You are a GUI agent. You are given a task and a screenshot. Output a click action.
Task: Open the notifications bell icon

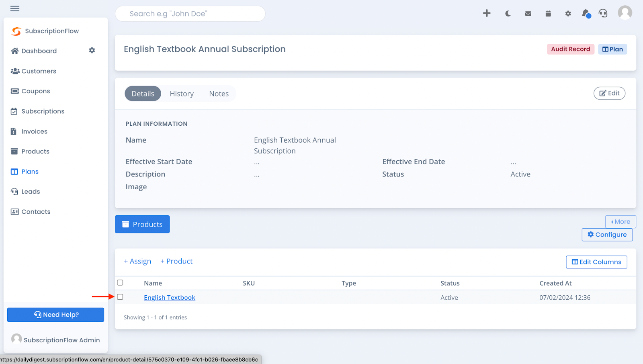(x=586, y=14)
